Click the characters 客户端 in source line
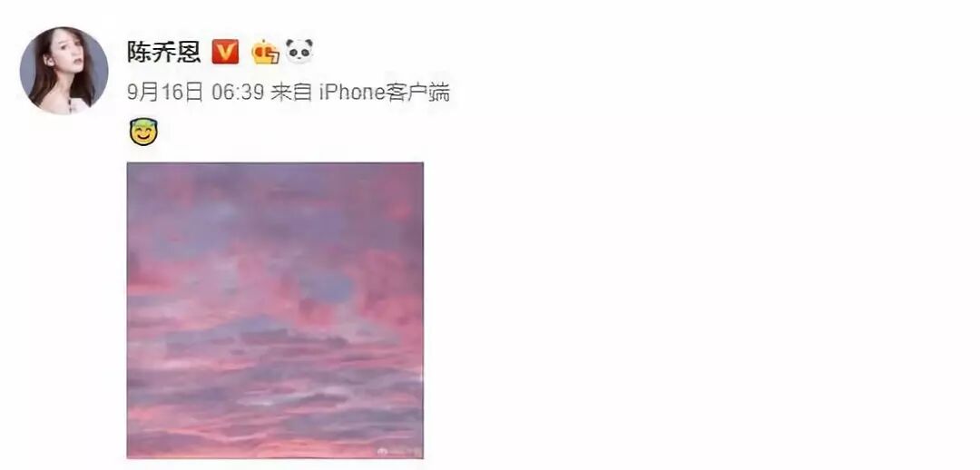 [x=417, y=93]
